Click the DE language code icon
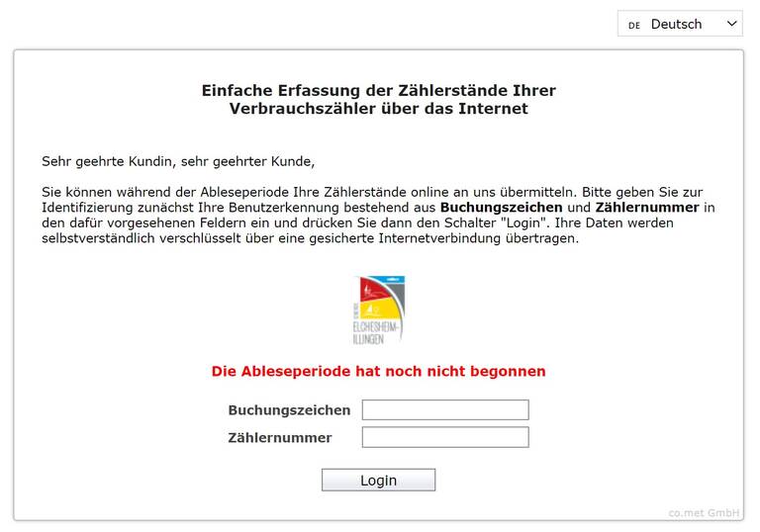This screenshot has width=760, height=532. [634, 25]
